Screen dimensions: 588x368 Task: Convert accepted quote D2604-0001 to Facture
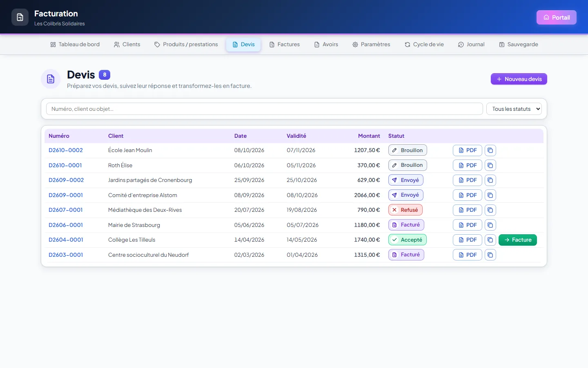click(x=518, y=240)
